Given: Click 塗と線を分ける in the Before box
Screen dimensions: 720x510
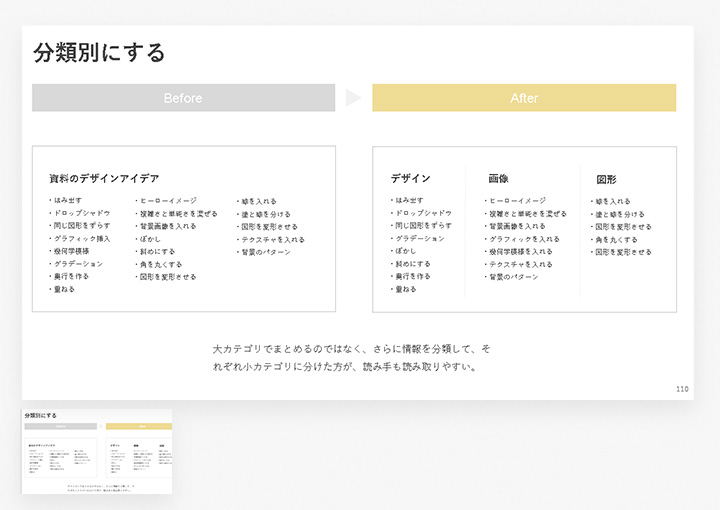Looking at the screenshot, I should click(x=266, y=214).
